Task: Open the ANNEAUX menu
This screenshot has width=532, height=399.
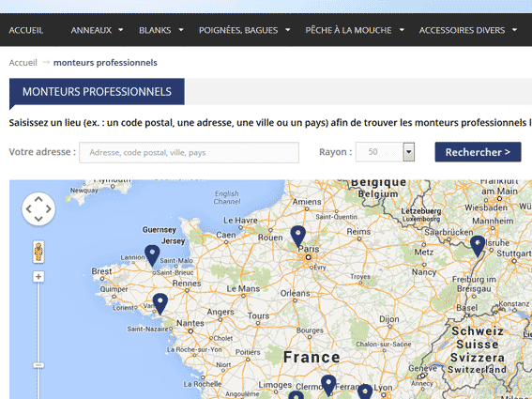Action: tap(91, 30)
